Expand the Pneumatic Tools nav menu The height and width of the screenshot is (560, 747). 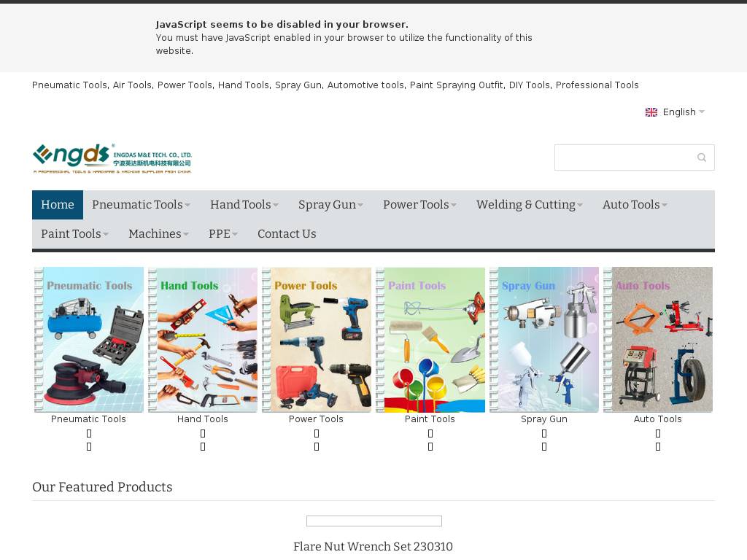(x=141, y=205)
